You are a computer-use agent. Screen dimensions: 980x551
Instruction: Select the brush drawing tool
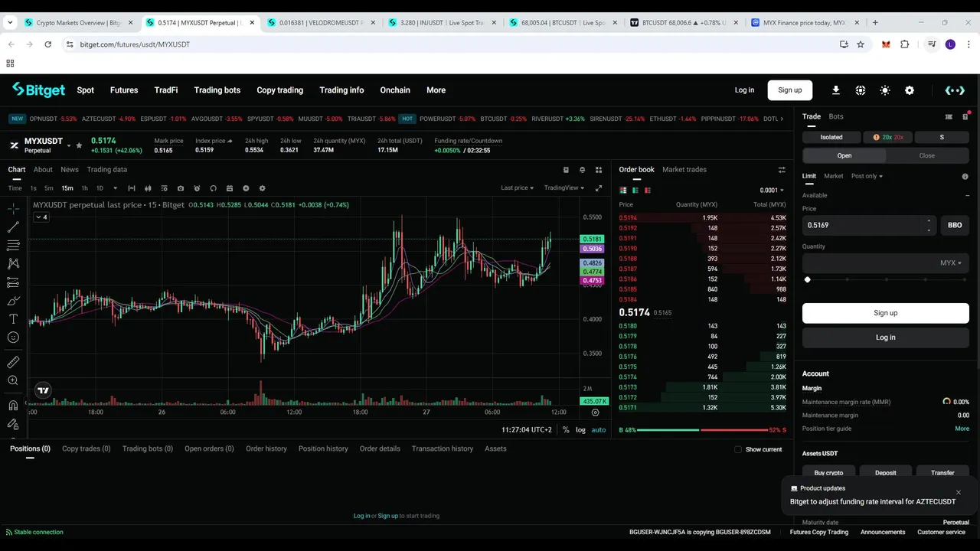coord(13,301)
